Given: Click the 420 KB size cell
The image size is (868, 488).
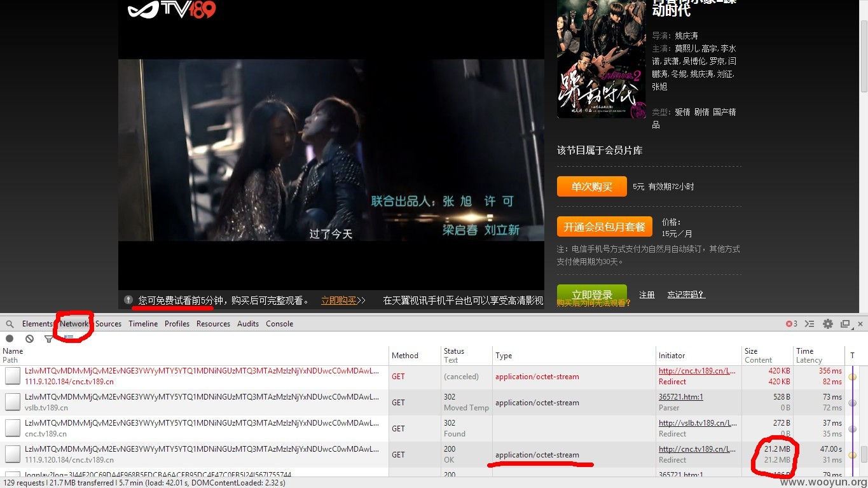Looking at the screenshot, I should coord(767,376).
